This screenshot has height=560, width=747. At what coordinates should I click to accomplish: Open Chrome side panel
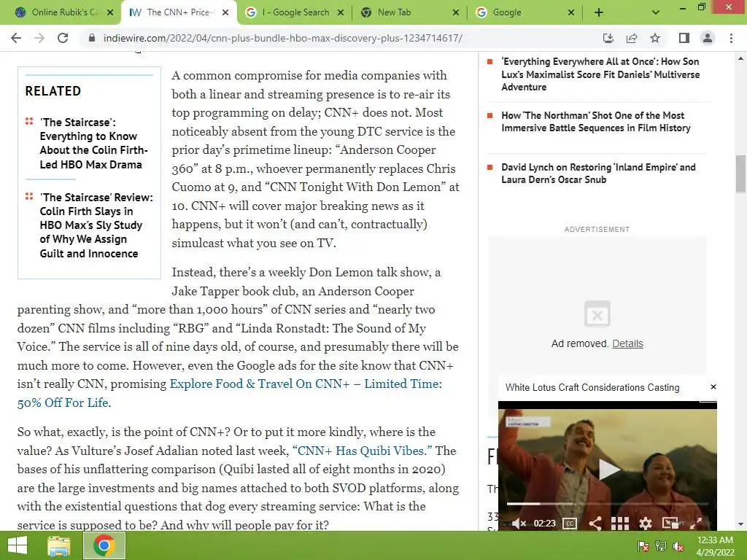684,38
